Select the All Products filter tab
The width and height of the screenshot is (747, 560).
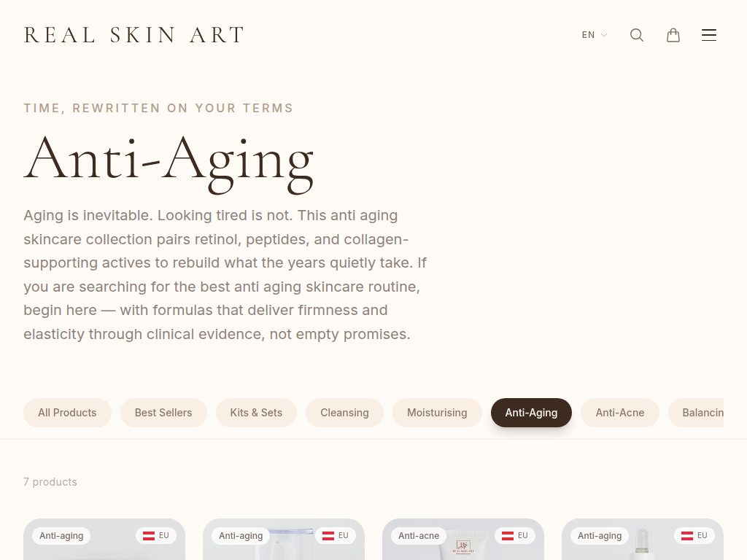click(x=67, y=413)
